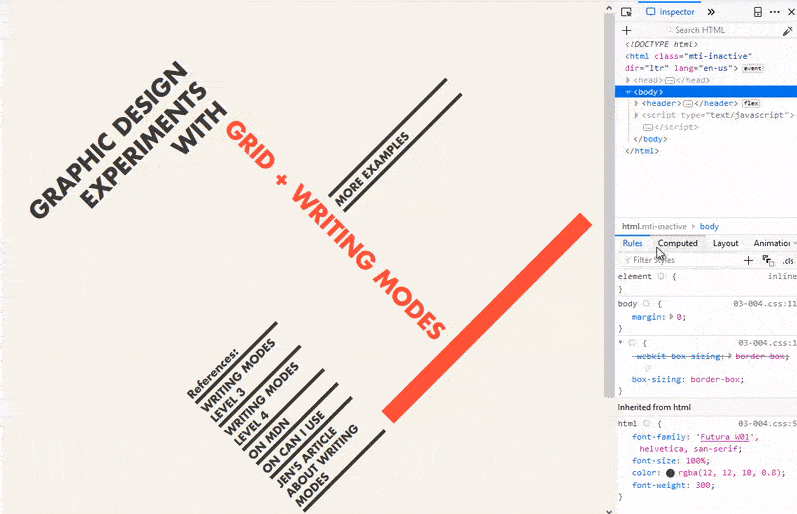Show more DevTools tabs chevron
Screen dimensions: 797x514
coord(711,12)
